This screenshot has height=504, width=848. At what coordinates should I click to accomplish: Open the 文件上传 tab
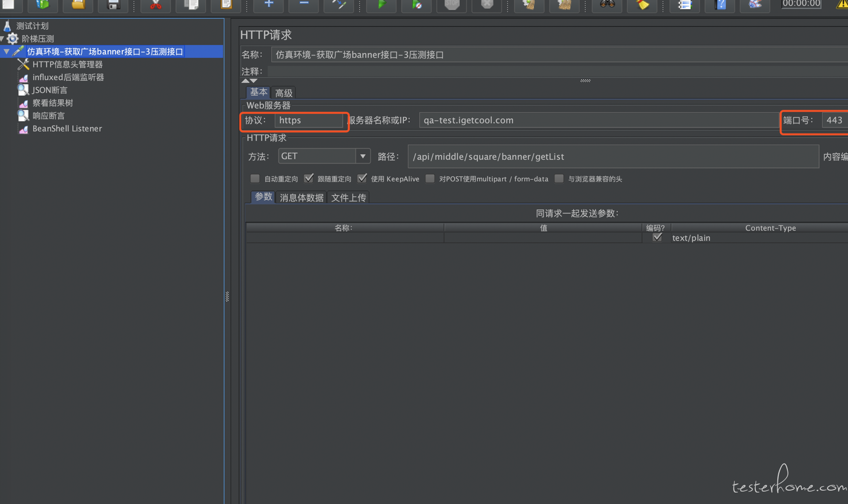point(349,197)
